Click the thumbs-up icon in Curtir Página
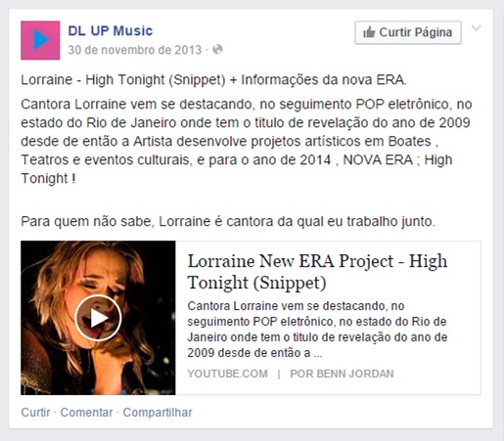 [x=369, y=32]
